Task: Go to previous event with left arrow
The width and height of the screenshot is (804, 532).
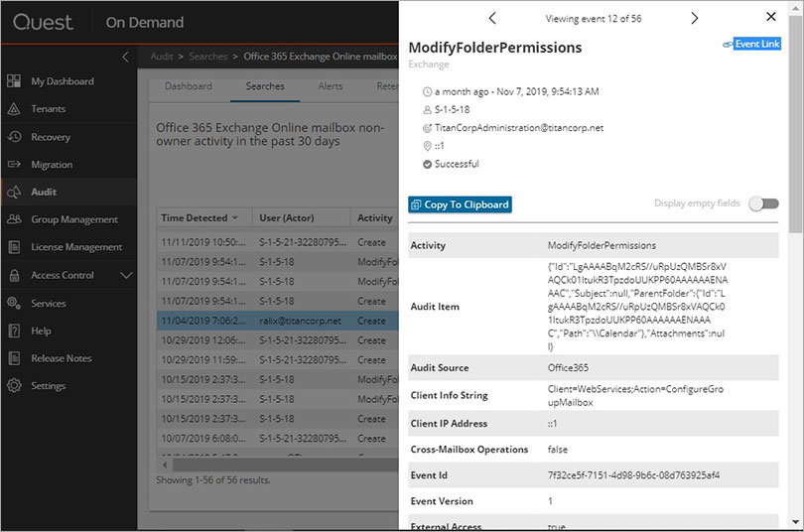Action: (x=492, y=19)
